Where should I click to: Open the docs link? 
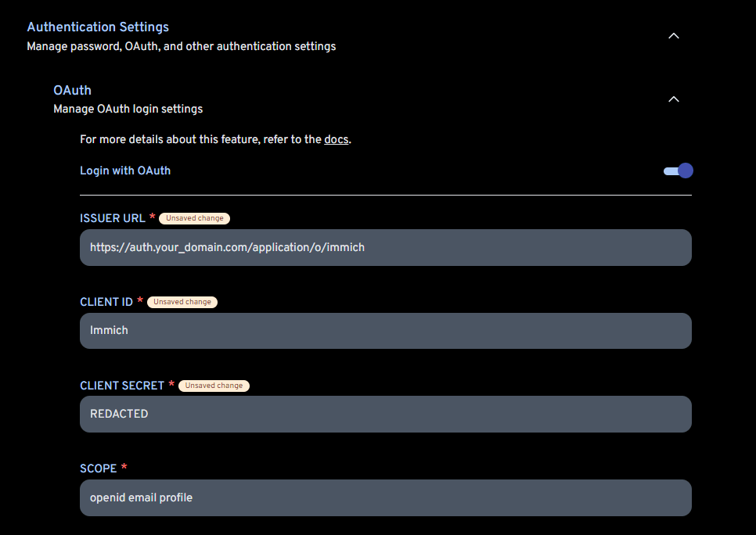click(x=336, y=139)
